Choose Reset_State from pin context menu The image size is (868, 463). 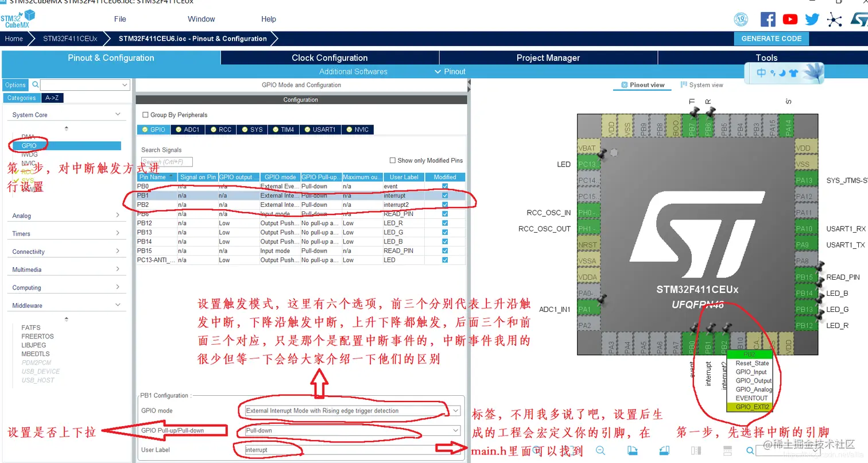pos(751,363)
